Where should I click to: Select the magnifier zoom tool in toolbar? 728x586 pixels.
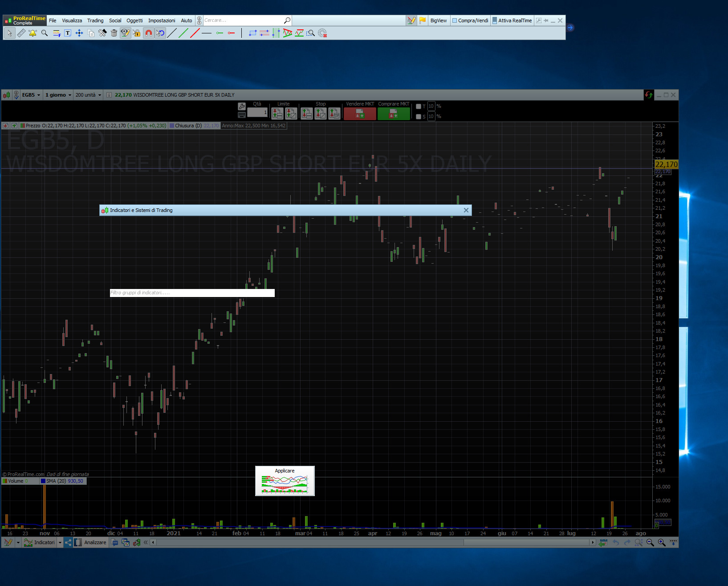pyautogui.click(x=45, y=33)
